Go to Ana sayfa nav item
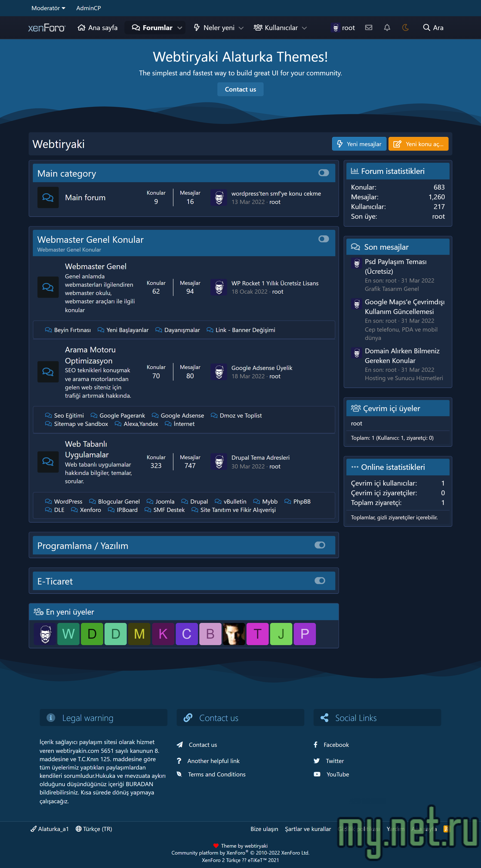This screenshot has height=868, width=481. 97,28
